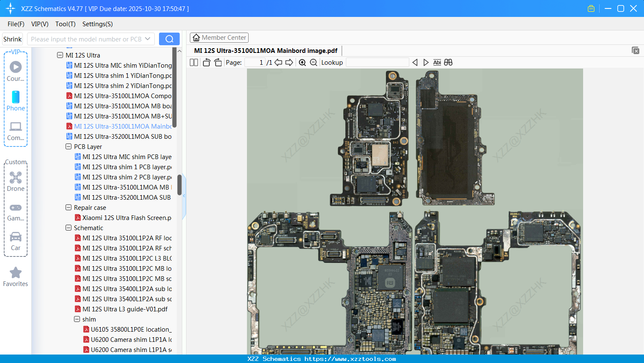Click inside the Page number field
Viewport: 644px width, 363px height.
click(x=254, y=62)
